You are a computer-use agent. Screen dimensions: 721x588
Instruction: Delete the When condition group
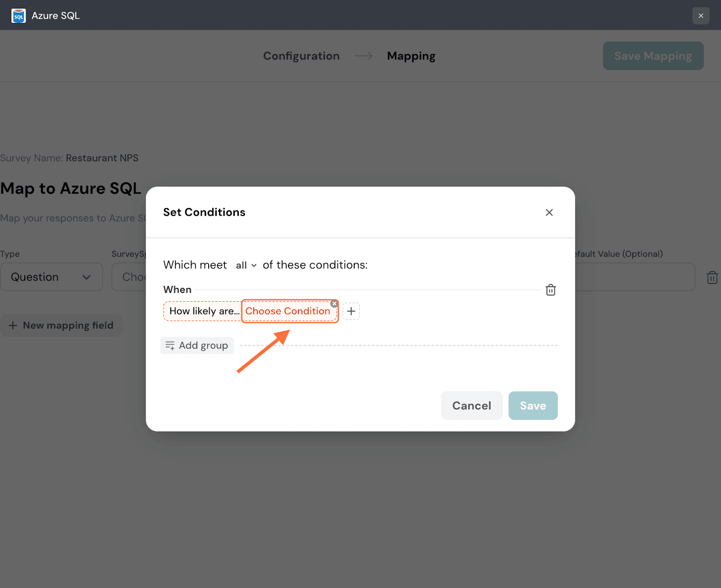pos(550,290)
